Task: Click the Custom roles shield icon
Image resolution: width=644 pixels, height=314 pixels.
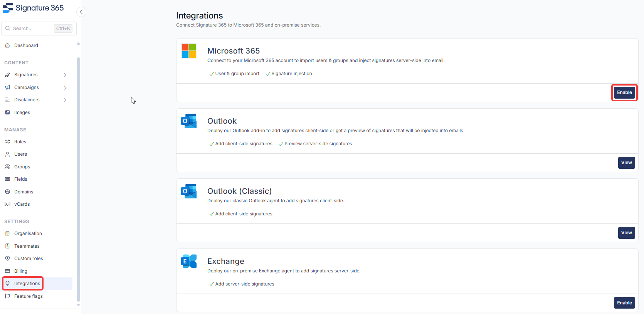Action: 7,259
